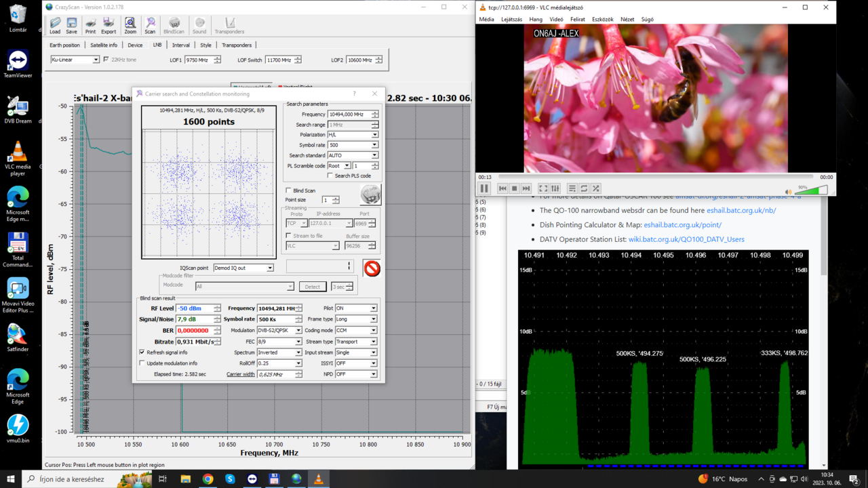Screen dimensions: 868x488
Task: Click the Export icon in CrazyScan toolbar
Action: click(x=108, y=26)
